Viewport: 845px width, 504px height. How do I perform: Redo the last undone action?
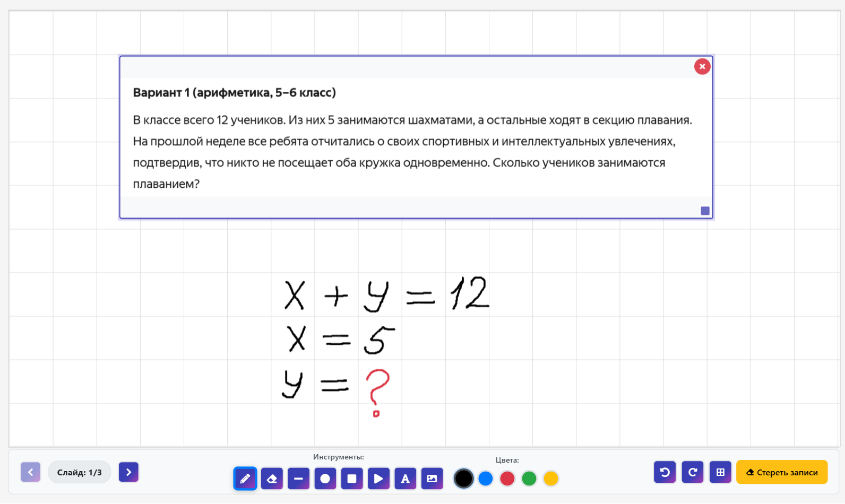click(693, 472)
